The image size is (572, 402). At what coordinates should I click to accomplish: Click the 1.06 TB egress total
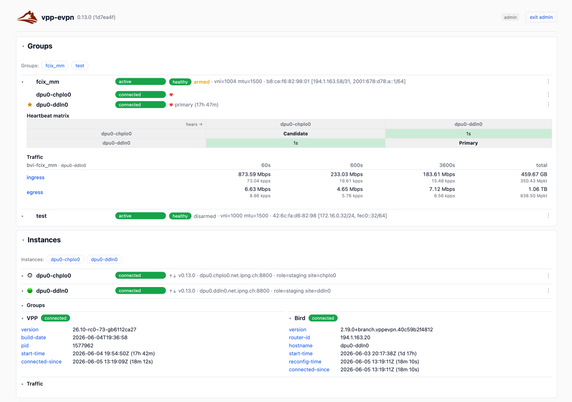pos(538,189)
